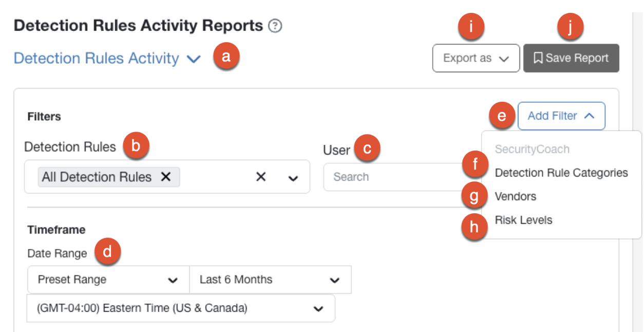
Task: Click the Date Range label under Timeframe
Action: tap(58, 253)
